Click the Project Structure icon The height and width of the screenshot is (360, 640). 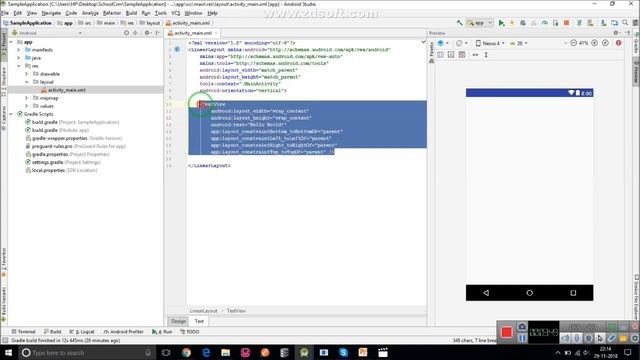coord(614,23)
